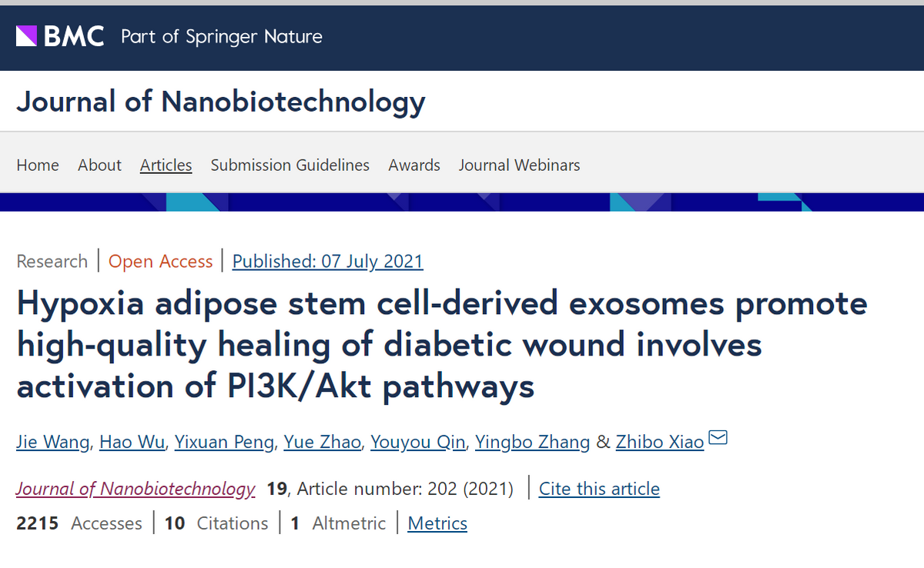This screenshot has width=924, height=568.
Task: Select author Yue Zhao link
Action: click(x=322, y=443)
